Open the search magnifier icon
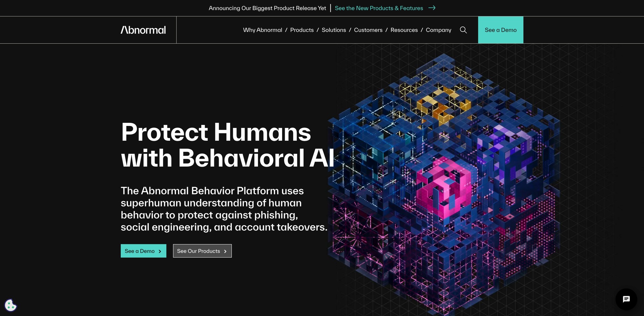Viewport: 644px width, 316px height. (463, 30)
